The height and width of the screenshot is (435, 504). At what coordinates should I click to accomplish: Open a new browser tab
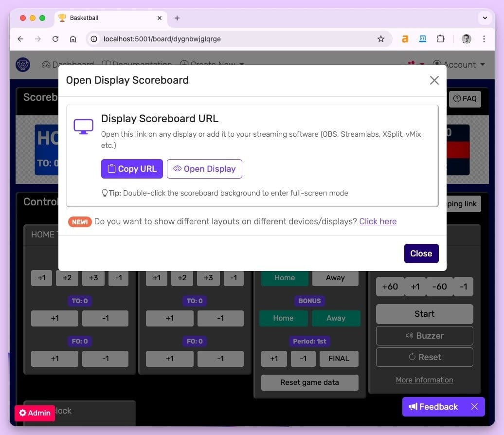click(x=177, y=18)
